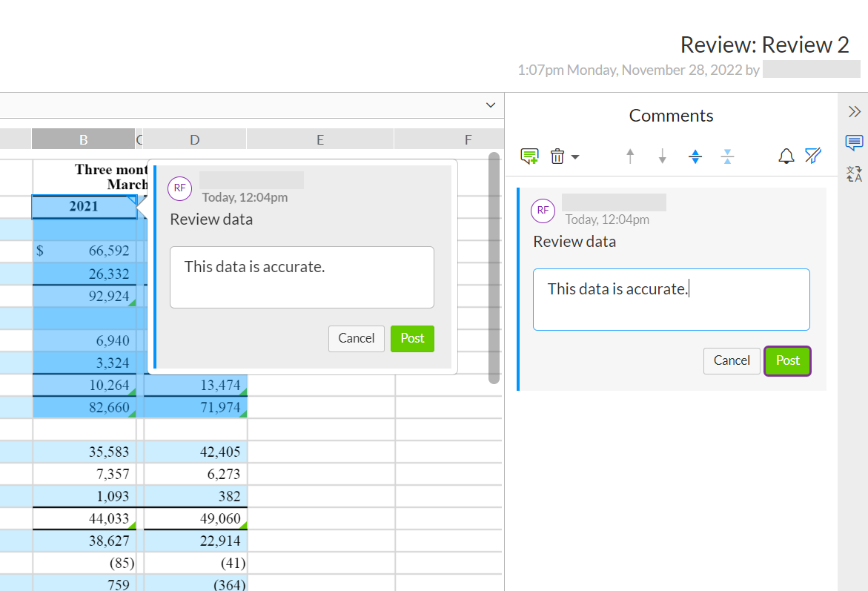Go to the next comment
The image size is (868, 591).
click(x=662, y=156)
